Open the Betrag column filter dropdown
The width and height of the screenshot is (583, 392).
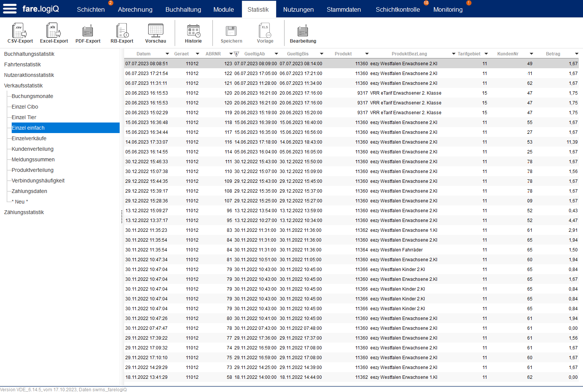coord(577,54)
